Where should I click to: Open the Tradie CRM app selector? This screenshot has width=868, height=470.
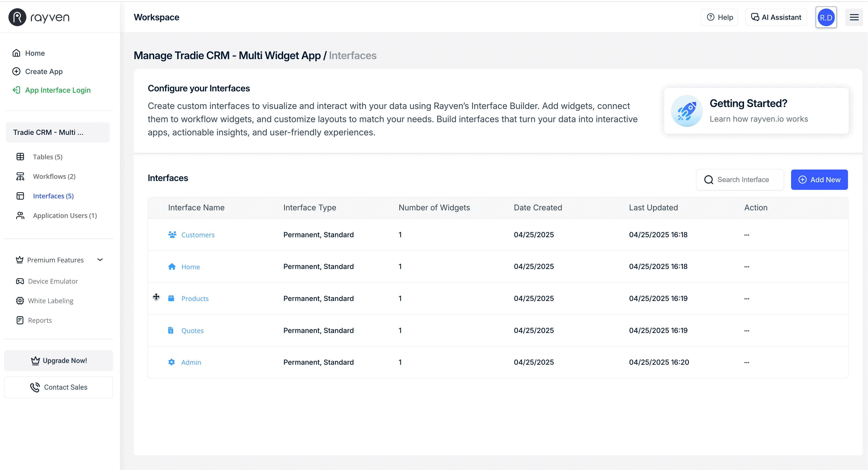[x=58, y=132]
